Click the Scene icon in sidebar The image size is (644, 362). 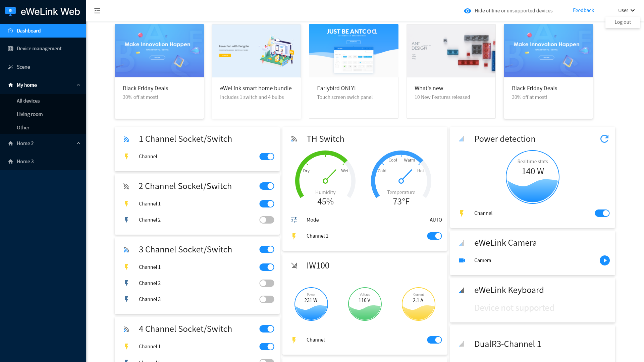click(11, 67)
